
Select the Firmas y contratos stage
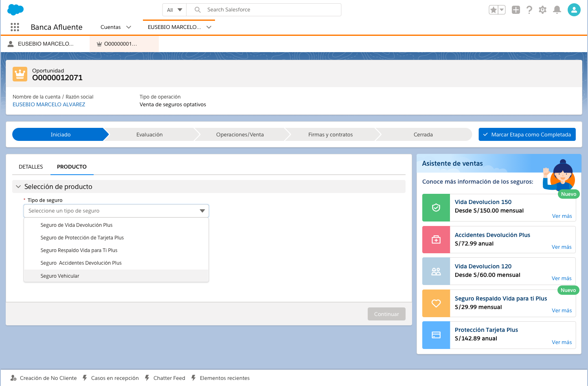[330, 134]
